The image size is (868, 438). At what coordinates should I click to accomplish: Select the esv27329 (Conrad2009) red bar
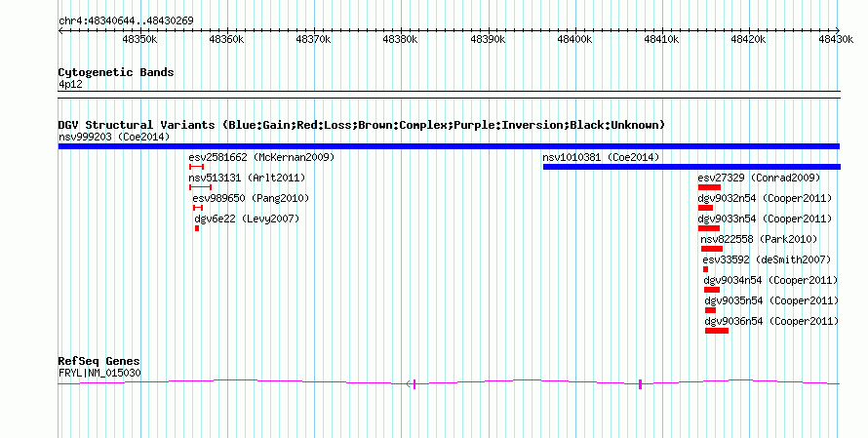709,187
